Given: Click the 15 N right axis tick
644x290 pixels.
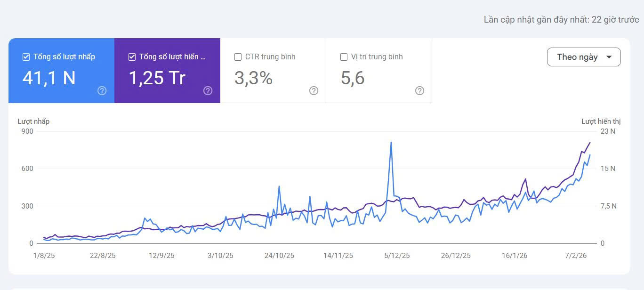Looking at the screenshot, I should [x=608, y=169].
